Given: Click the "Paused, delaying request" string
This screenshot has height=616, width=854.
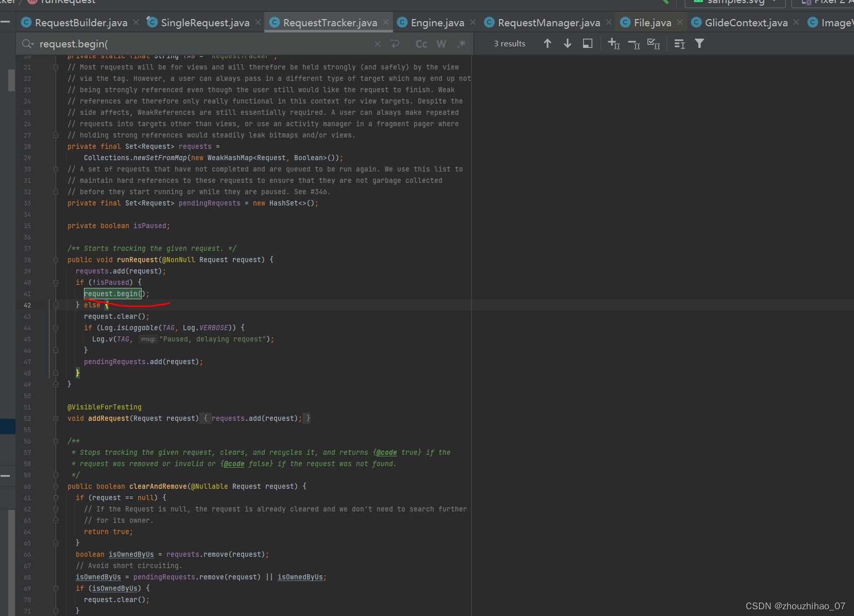Looking at the screenshot, I should (x=212, y=339).
